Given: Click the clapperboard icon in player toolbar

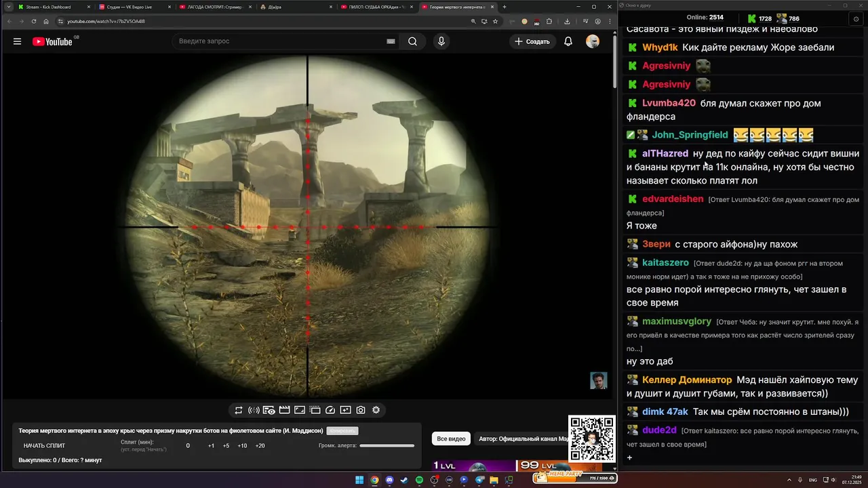Looking at the screenshot, I should 284,410.
